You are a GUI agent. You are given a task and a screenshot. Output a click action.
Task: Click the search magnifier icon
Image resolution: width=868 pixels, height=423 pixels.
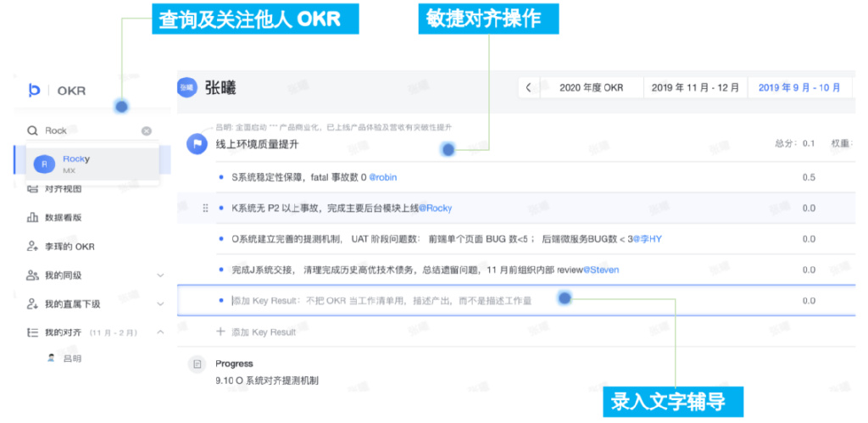click(x=32, y=131)
